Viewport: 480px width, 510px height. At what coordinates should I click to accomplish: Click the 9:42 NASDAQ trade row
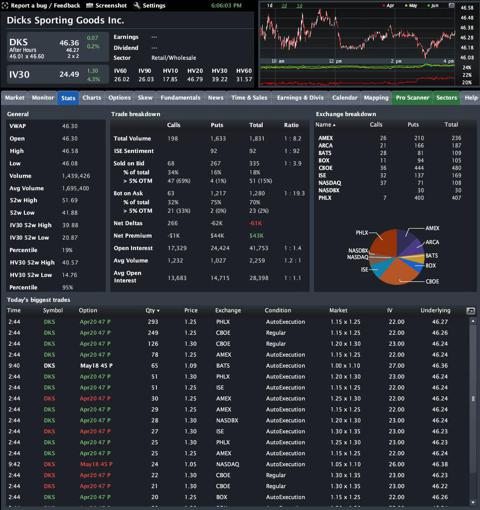click(x=238, y=464)
